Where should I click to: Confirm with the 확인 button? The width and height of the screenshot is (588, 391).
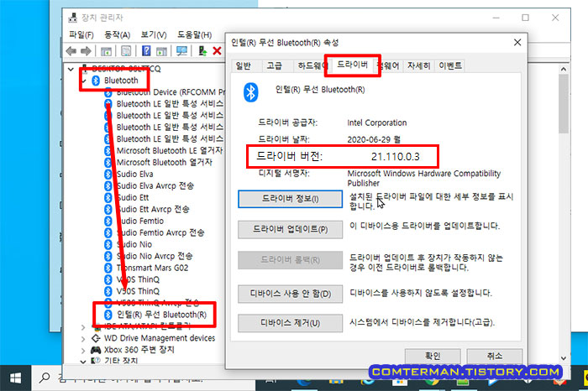pyautogui.click(x=433, y=356)
